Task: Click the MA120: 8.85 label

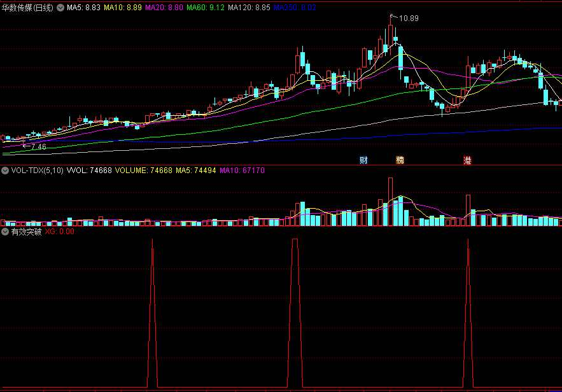Action: pos(249,8)
